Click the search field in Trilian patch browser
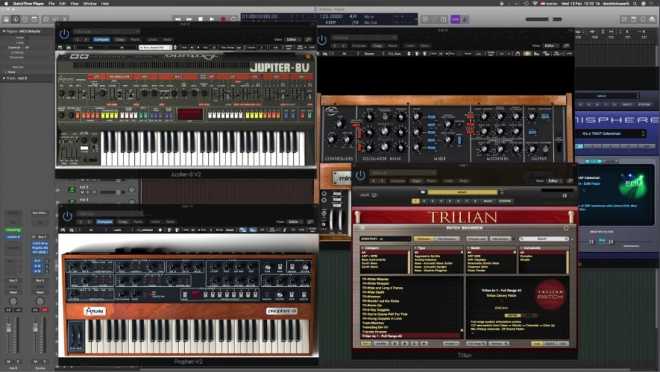Screen dimensions: 660x372 tap(544, 239)
